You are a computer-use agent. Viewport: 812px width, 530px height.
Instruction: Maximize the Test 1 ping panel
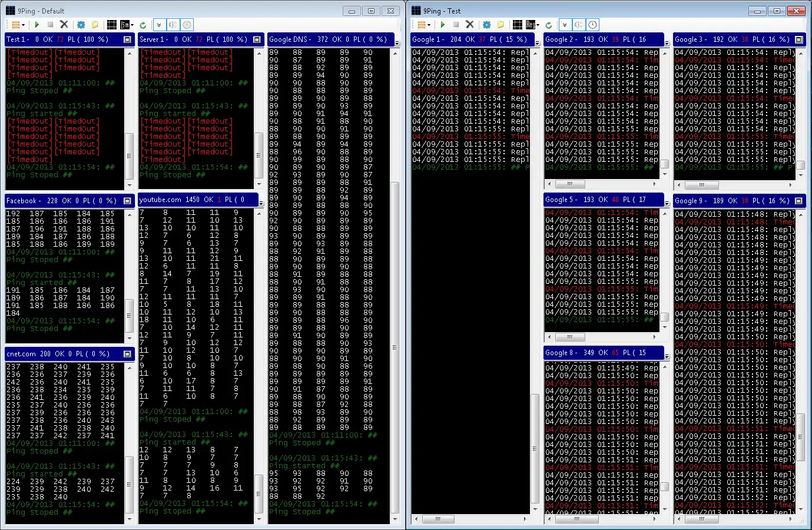pos(127,39)
